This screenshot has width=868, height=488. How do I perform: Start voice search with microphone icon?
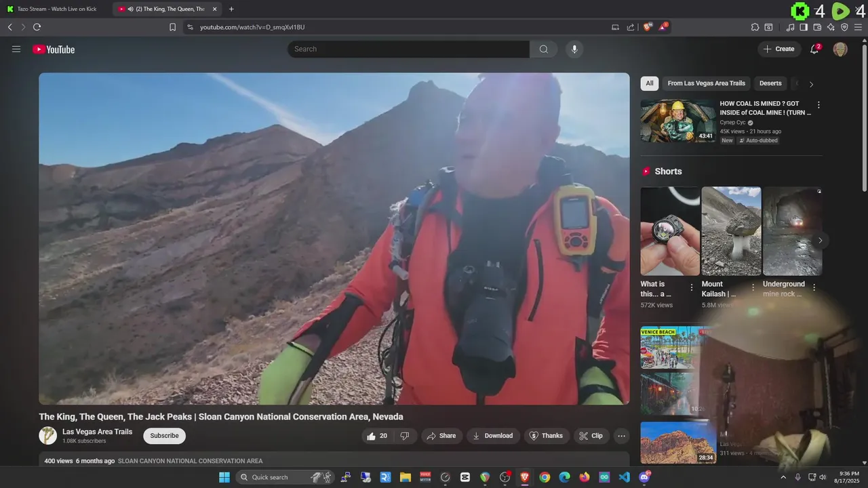574,49
